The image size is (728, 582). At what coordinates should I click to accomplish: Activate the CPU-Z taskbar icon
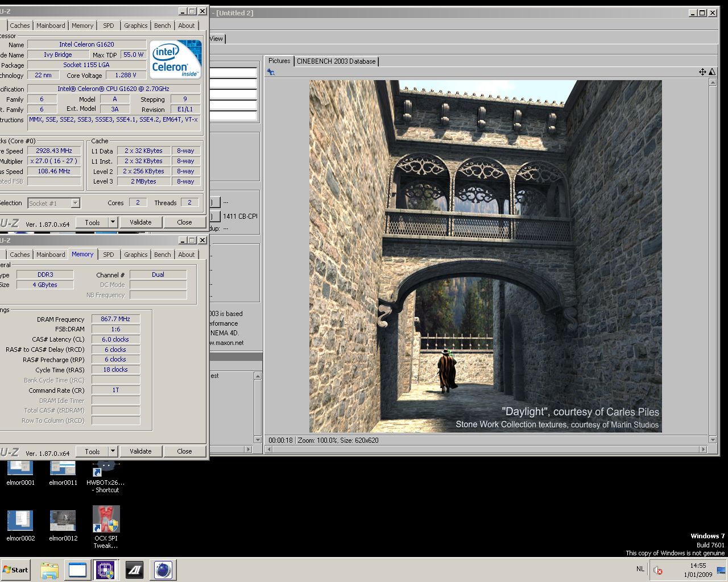[105, 570]
